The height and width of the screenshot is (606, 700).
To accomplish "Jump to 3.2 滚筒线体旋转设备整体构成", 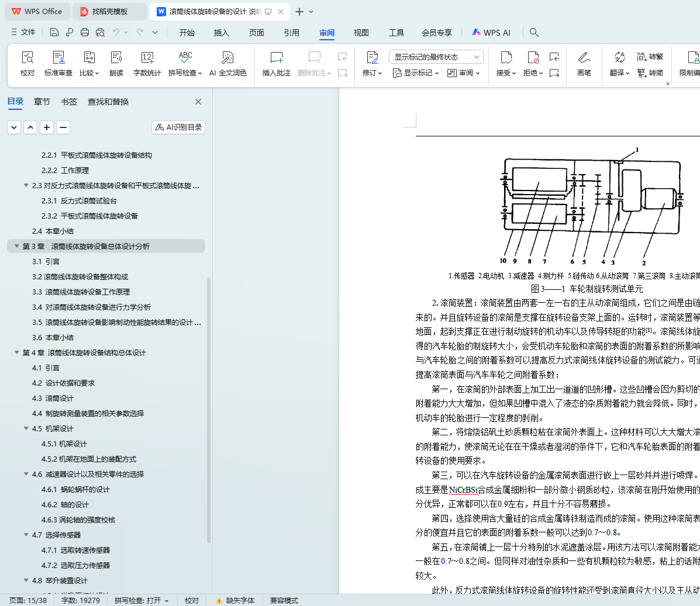I will tap(80, 276).
